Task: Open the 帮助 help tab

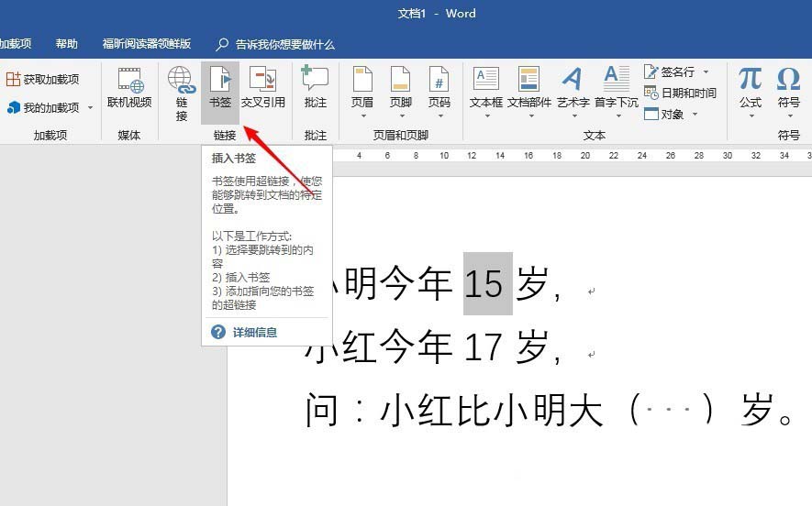Action: pos(66,44)
